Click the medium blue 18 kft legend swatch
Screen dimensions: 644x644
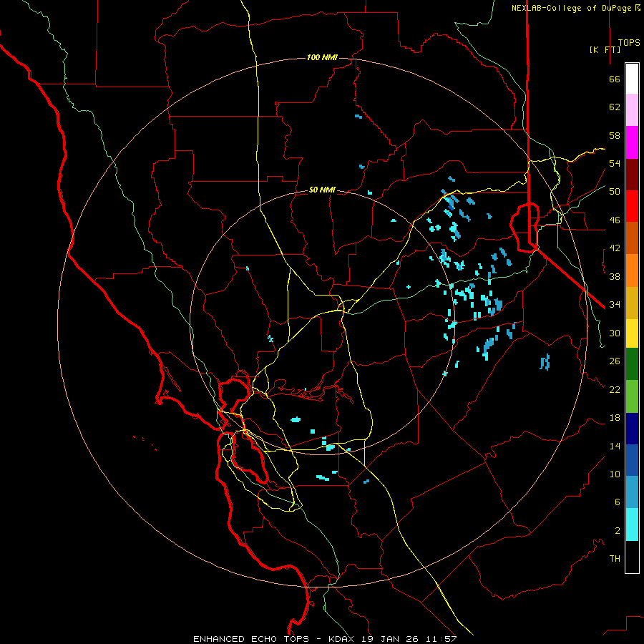pyautogui.click(x=632, y=459)
